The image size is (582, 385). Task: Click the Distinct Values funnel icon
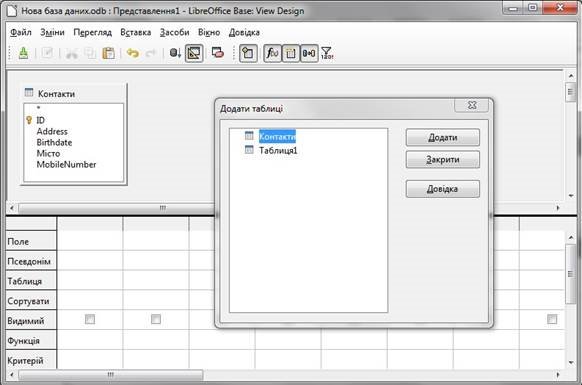[327, 53]
